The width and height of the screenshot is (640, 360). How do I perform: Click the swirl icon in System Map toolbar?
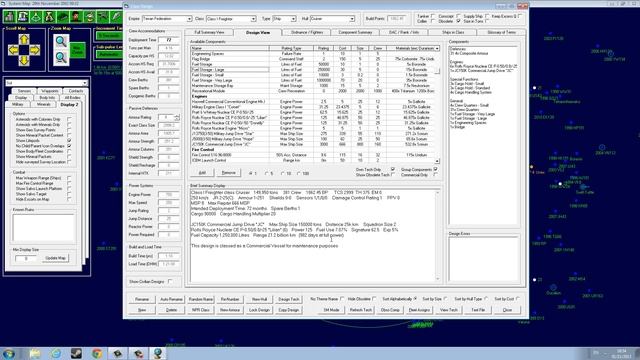(x=90, y=17)
